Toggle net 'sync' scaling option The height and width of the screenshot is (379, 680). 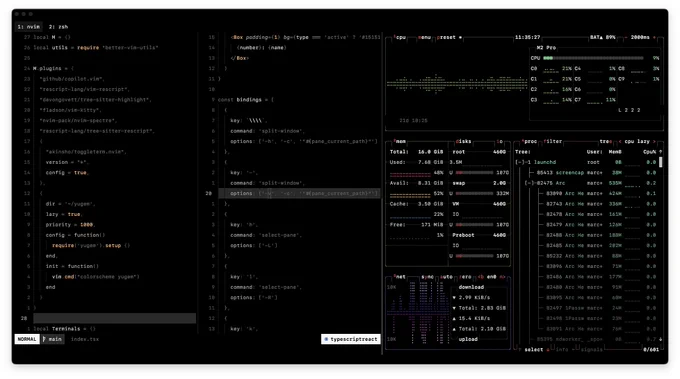(427, 277)
